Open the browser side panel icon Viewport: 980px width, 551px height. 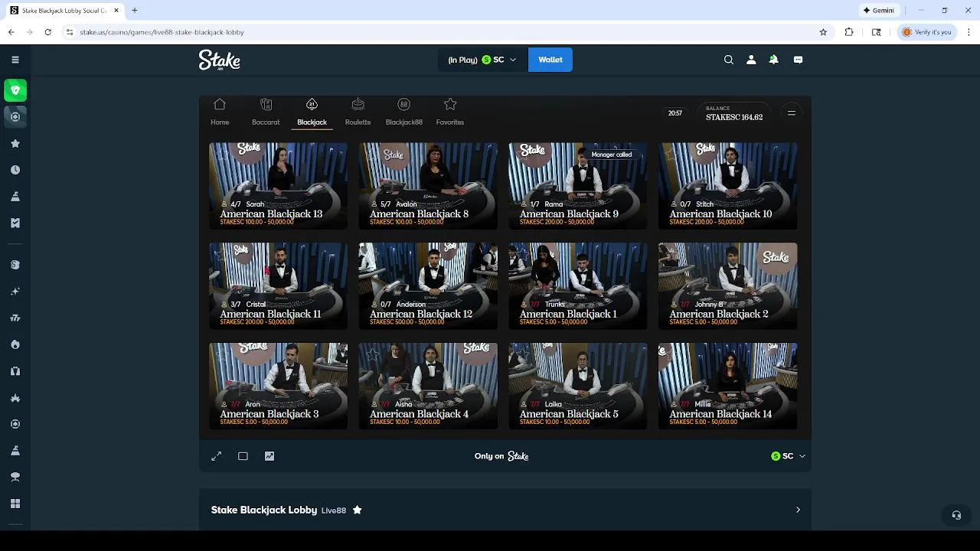(877, 32)
